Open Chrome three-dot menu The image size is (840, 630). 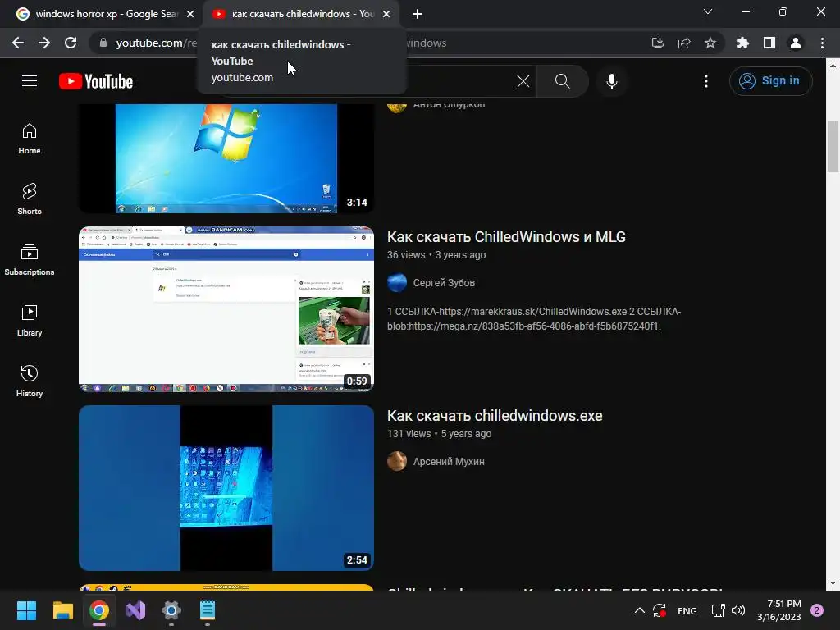(822, 43)
